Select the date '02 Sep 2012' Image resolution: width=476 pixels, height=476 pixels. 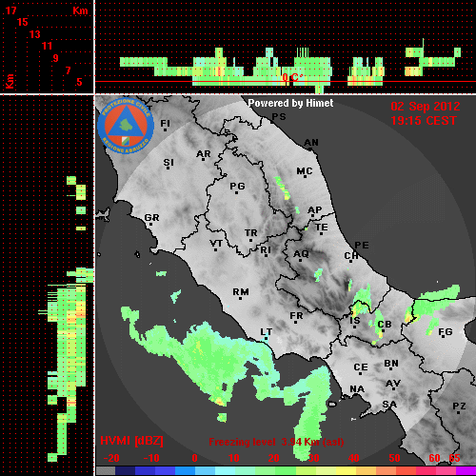tap(426, 107)
